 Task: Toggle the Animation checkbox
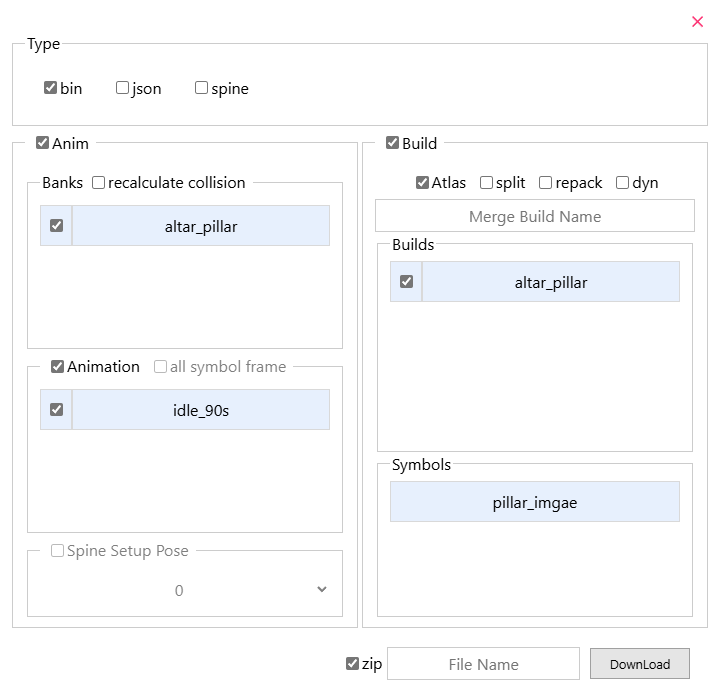coord(58,366)
